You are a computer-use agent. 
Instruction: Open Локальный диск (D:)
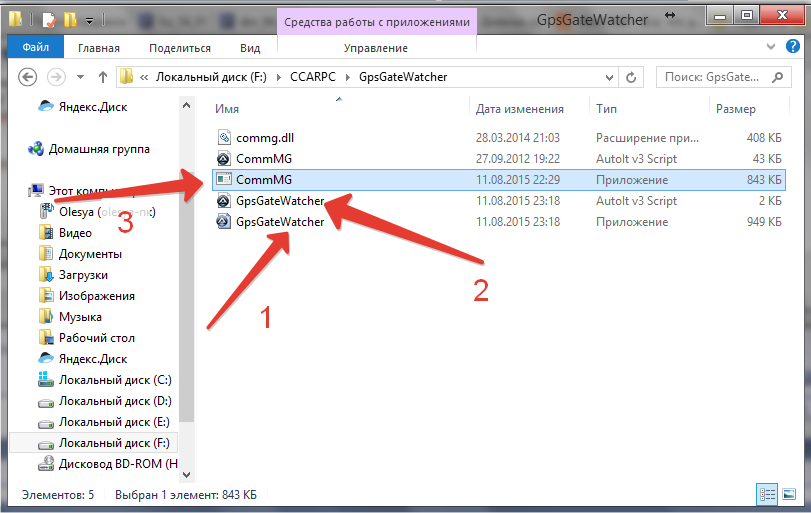pos(115,401)
